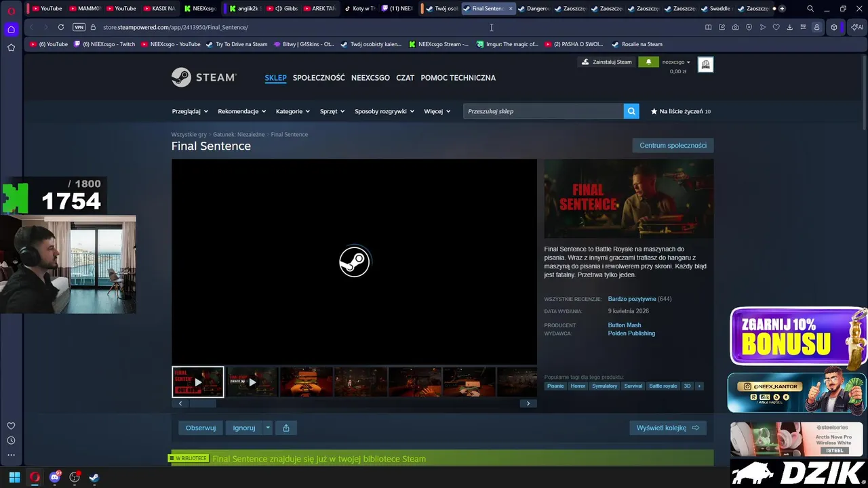Open the Button Mash developer link
This screenshot has width=868, height=488.
point(625,325)
